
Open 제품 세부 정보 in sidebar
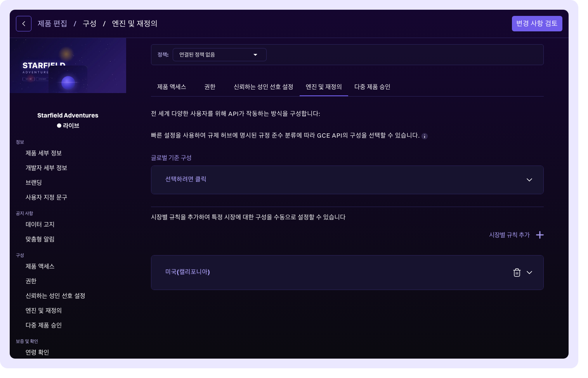[x=44, y=153]
